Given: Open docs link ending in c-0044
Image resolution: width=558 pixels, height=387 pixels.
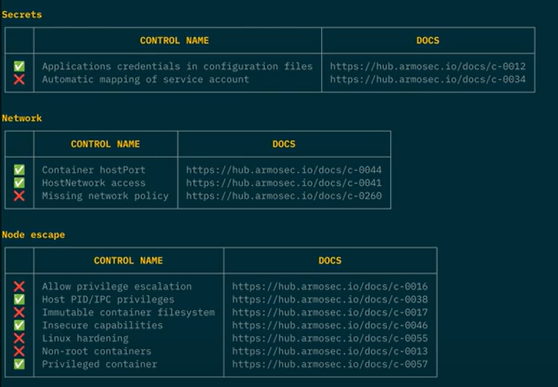Looking at the screenshot, I should (284, 170).
